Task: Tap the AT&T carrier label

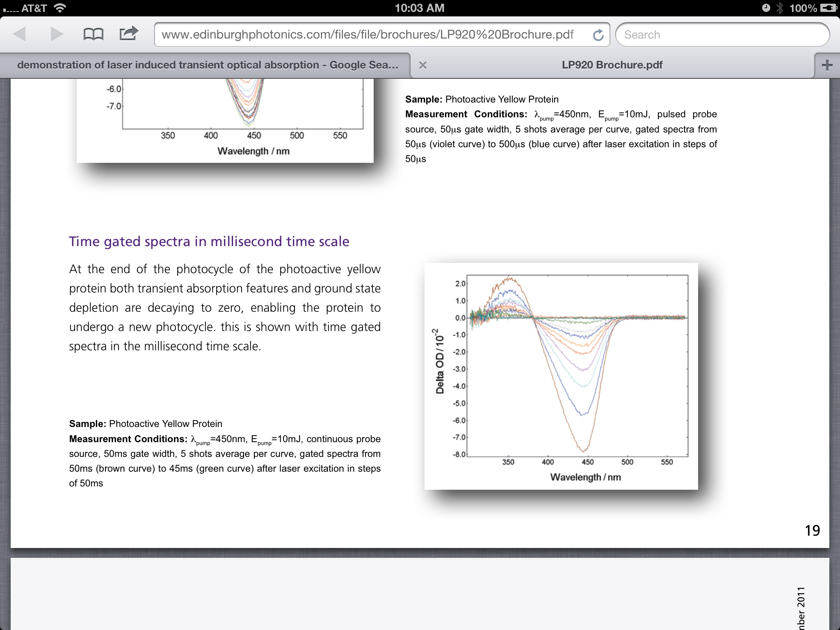Action: pyautogui.click(x=34, y=8)
